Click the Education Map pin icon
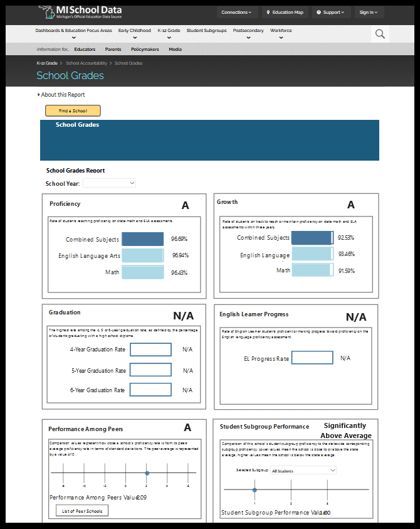 click(x=268, y=12)
